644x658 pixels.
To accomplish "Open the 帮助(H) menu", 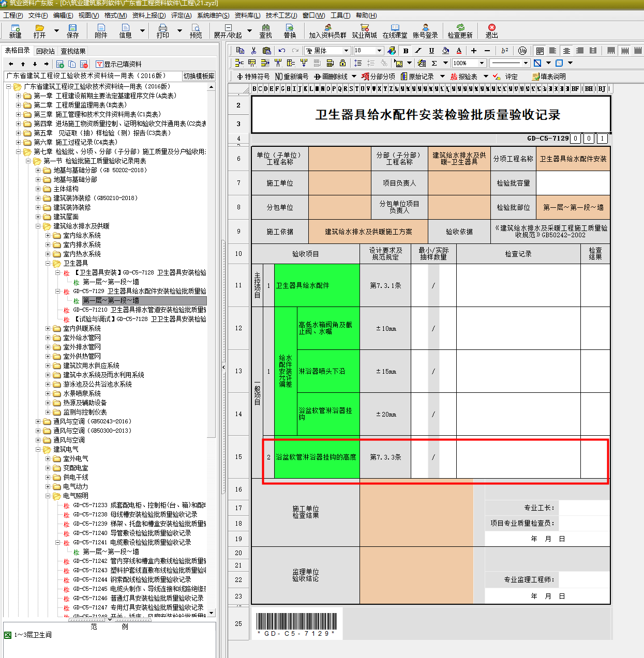I will (x=366, y=16).
